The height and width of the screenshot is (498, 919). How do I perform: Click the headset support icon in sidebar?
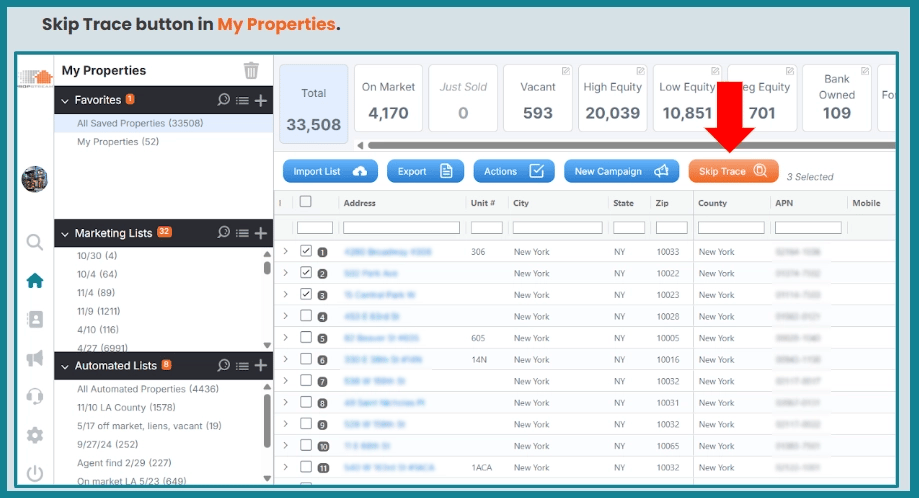click(35, 397)
